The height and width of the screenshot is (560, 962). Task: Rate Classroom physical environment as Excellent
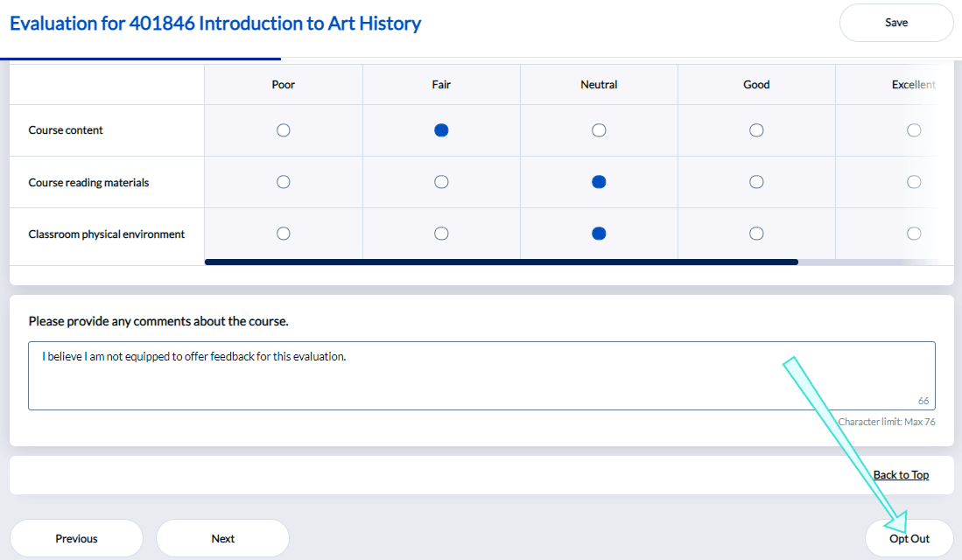click(914, 234)
